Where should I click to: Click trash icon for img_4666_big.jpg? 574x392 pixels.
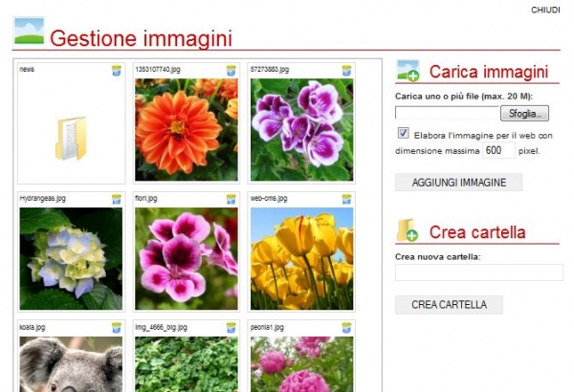click(231, 328)
